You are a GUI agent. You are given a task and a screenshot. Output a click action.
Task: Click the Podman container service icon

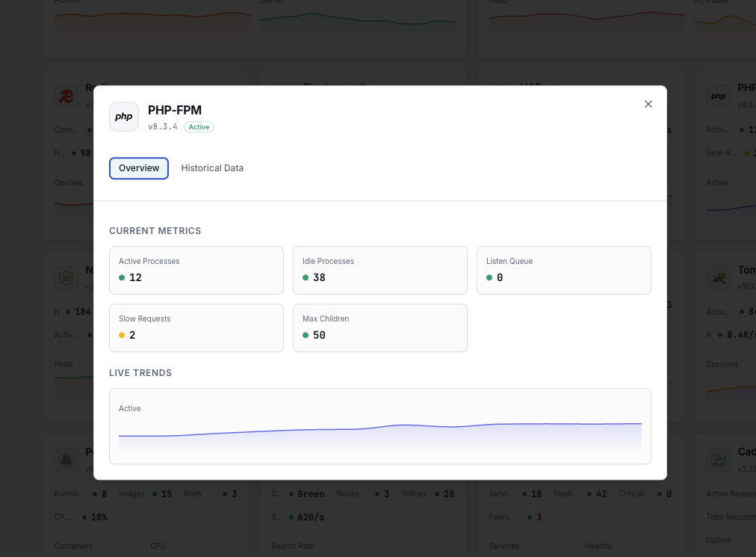tap(66, 460)
